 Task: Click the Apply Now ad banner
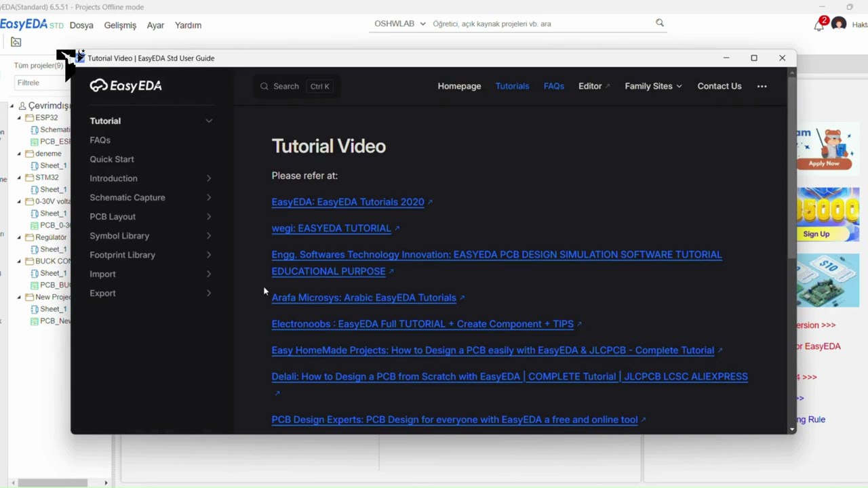click(x=828, y=150)
